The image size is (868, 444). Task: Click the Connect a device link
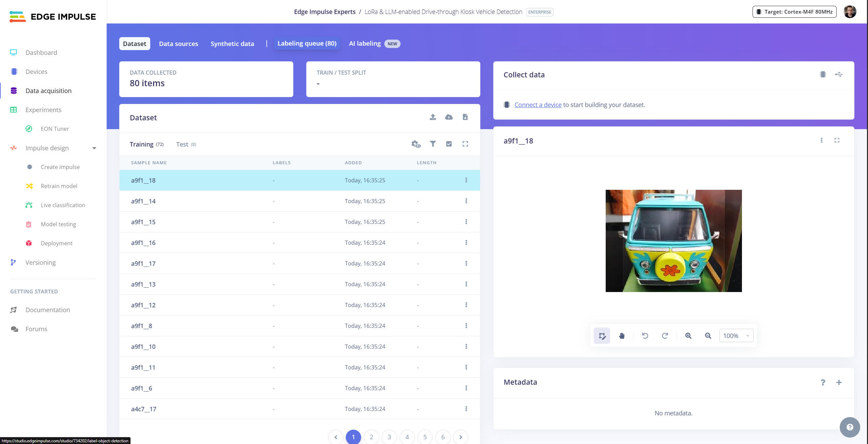pyautogui.click(x=538, y=105)
